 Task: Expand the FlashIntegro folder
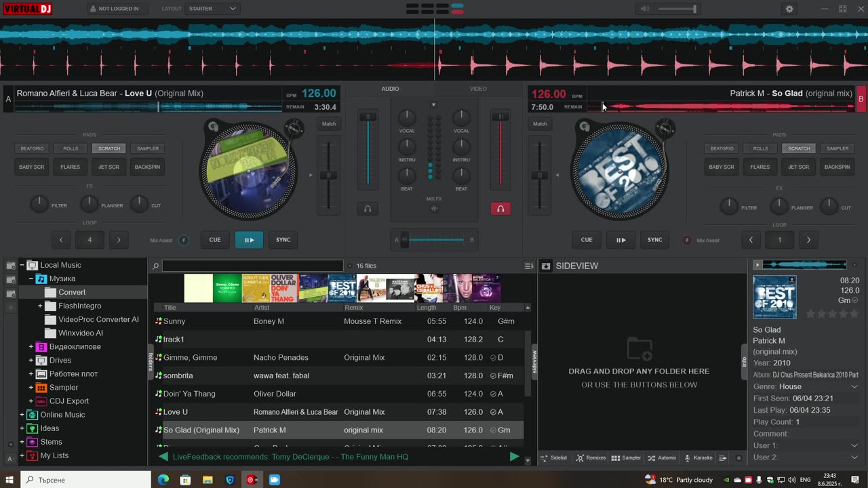40,306
